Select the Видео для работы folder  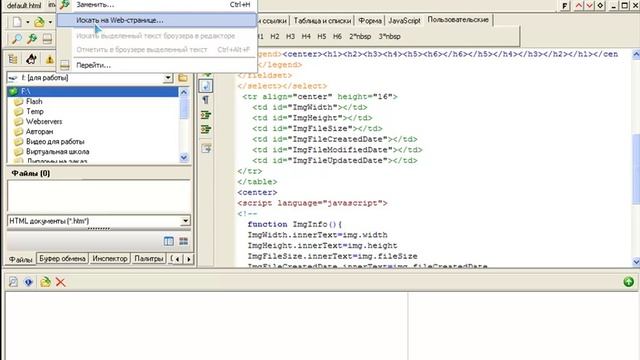[55, 142]
